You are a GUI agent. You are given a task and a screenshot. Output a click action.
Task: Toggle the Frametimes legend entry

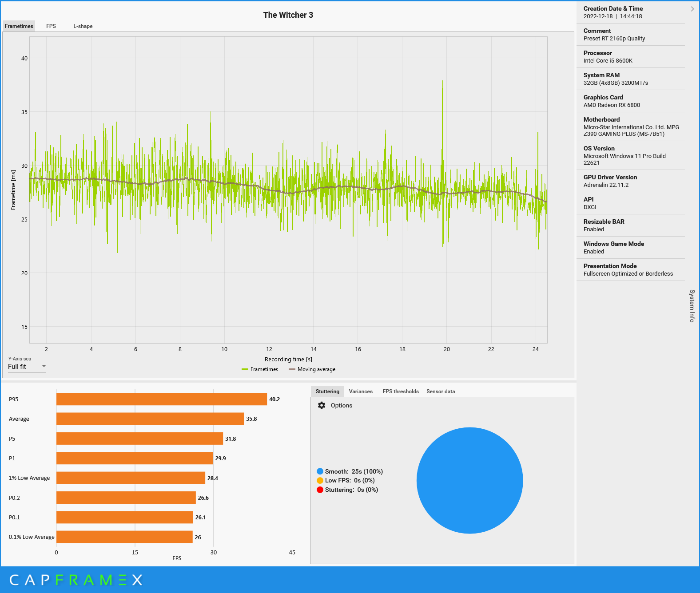tap(260, 369)
